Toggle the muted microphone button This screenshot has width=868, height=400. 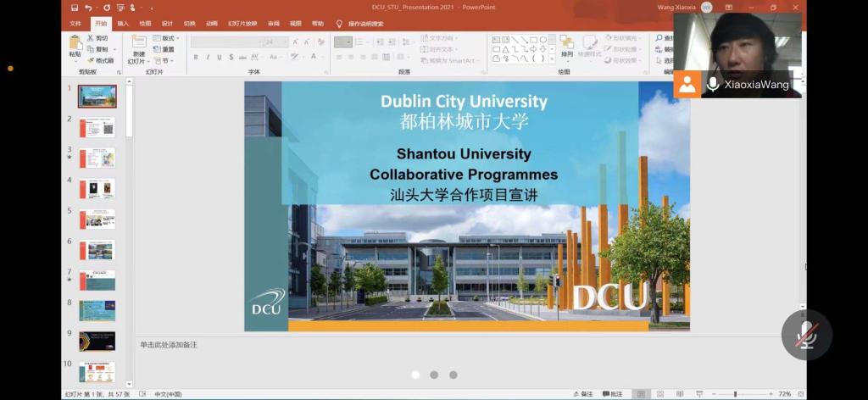point(807,334)
